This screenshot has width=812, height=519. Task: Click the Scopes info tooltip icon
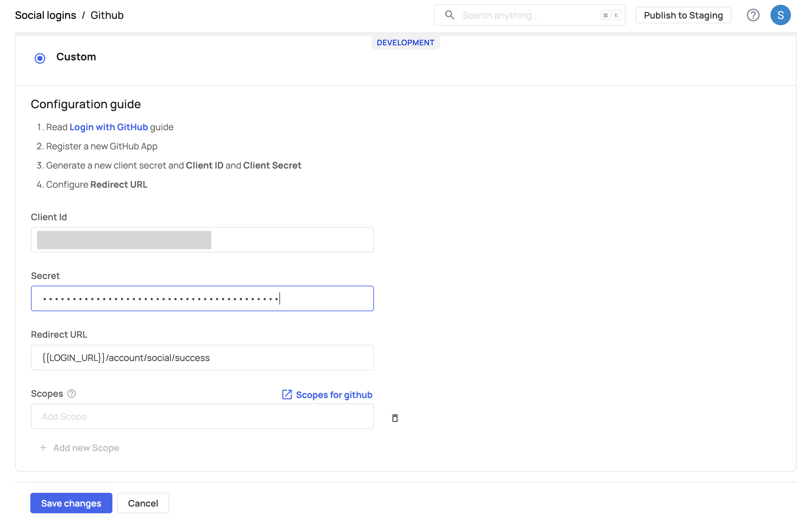click(x=72, y=394)
